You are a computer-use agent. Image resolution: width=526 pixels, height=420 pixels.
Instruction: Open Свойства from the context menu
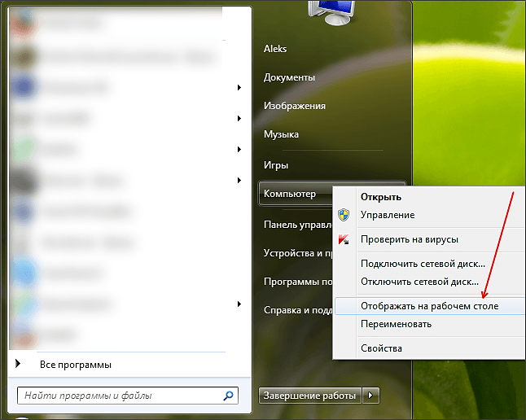coord(381,348)
